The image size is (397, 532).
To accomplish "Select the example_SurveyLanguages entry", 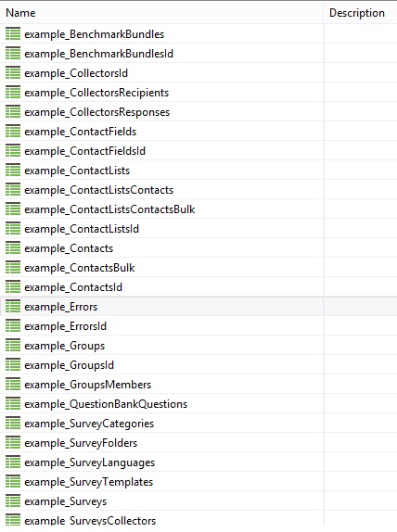I will [x=161, y=462].
